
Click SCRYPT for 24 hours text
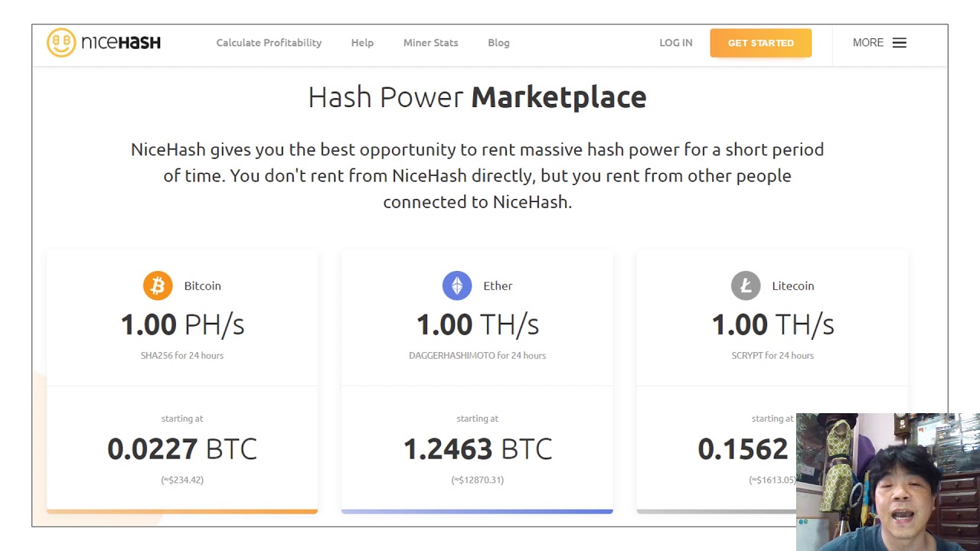click(773, 355)
